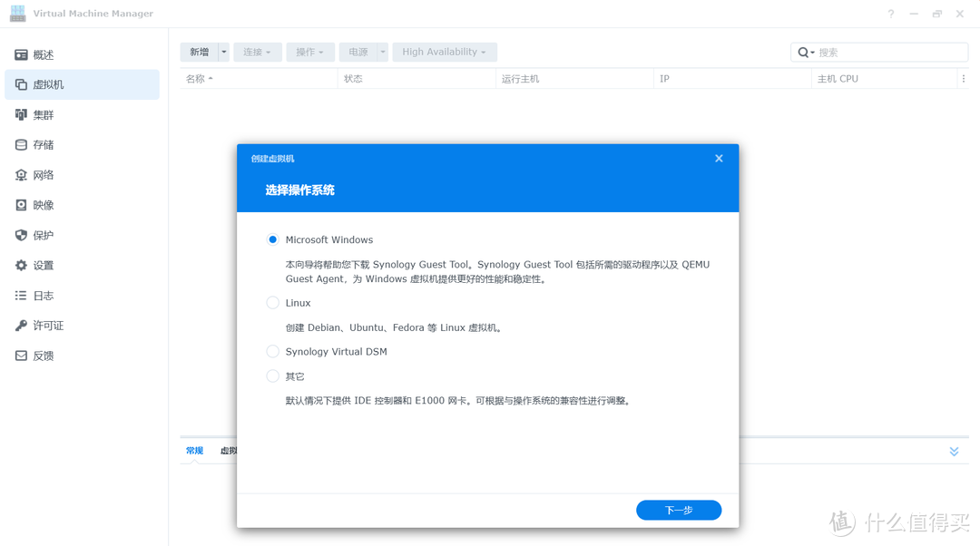The height and width of the screenshot is (546, 980).
Task: Open the column options three-dot icon
Action: [963, 79]
